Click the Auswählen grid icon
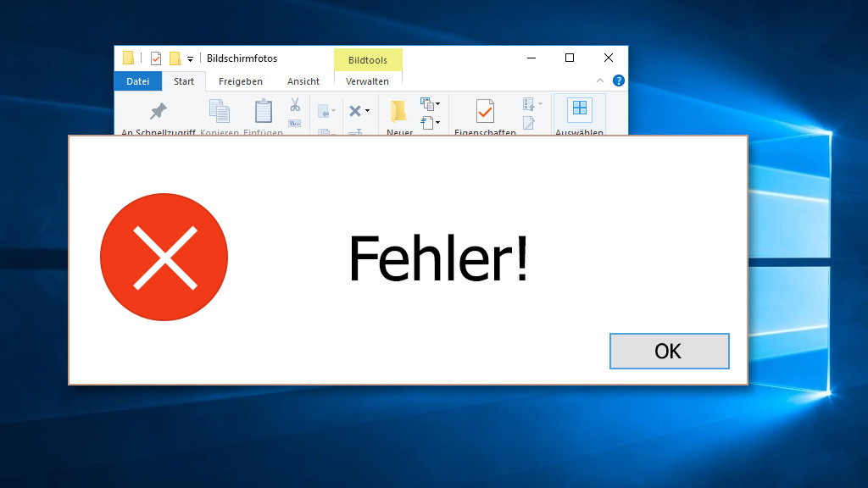The image size is (868, 488). point(580,108)
